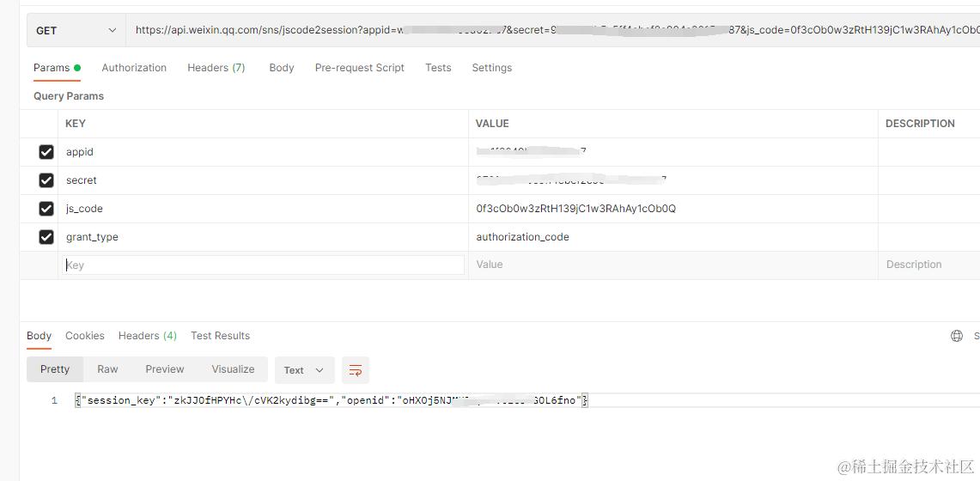Select the Visualize response view

click(233, 369)
